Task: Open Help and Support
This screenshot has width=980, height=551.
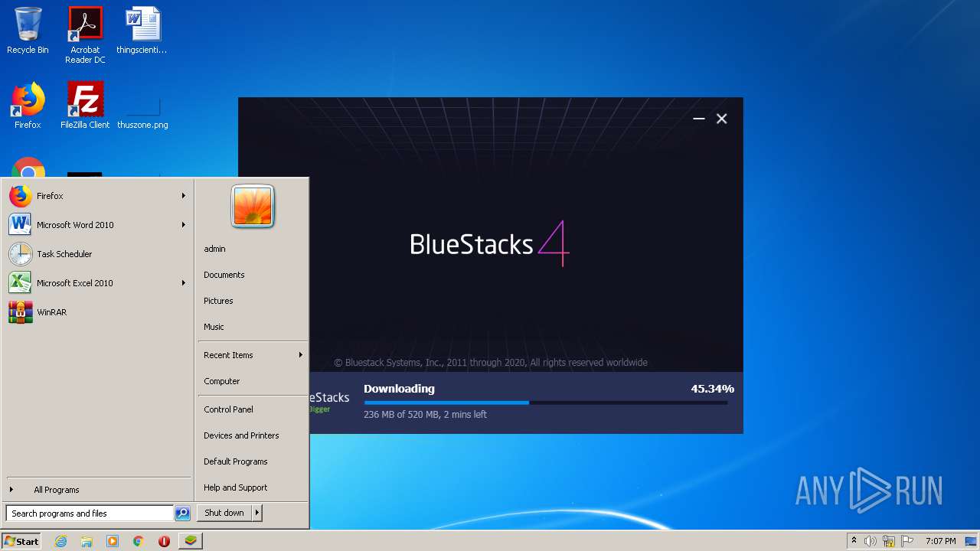Action: pos(236,487)
